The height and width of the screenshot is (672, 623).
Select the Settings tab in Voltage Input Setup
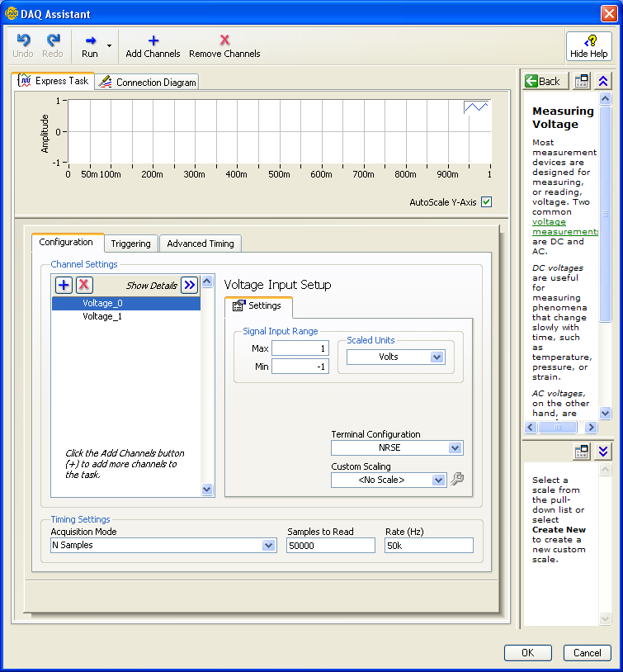258,306
